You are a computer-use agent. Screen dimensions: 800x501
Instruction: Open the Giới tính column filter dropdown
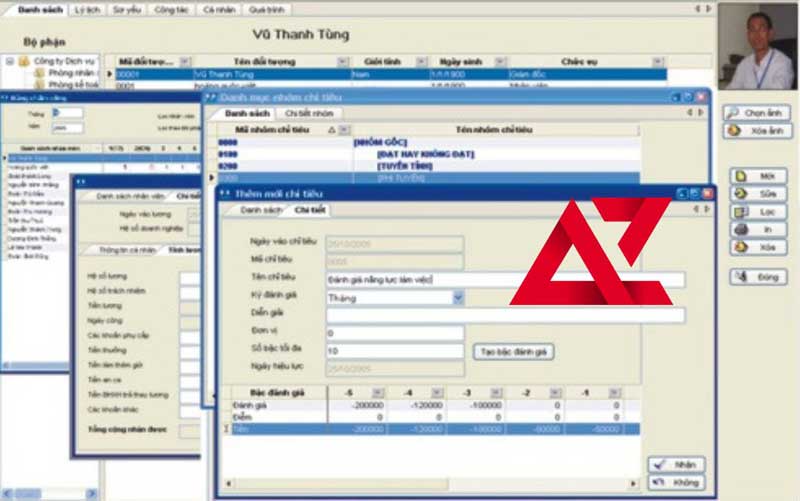421,62
